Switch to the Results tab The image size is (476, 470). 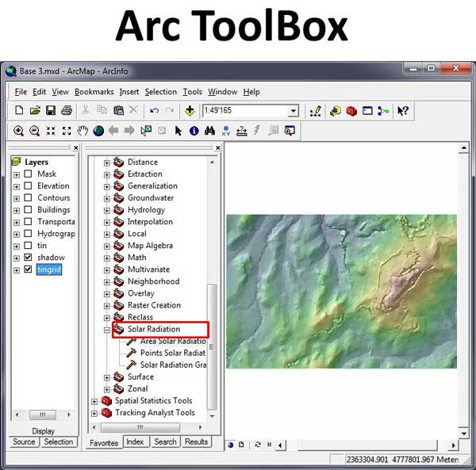(196, 441)
